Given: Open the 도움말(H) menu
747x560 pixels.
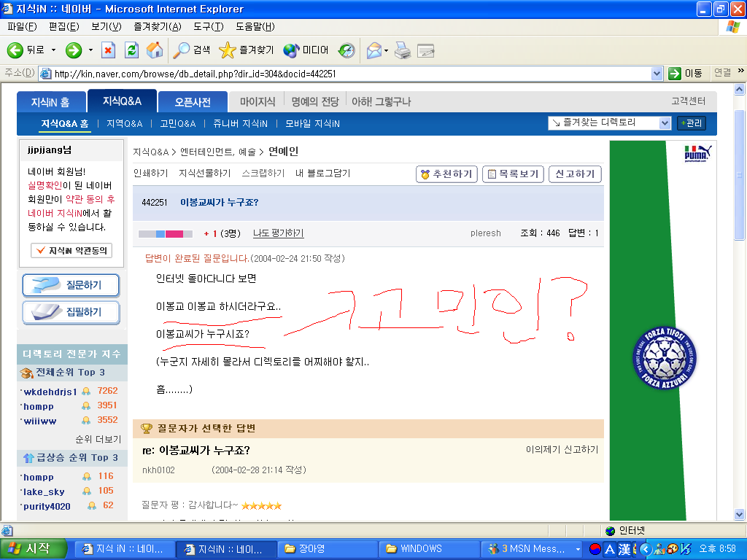Looking at the screenshot, I should point(255,27).
